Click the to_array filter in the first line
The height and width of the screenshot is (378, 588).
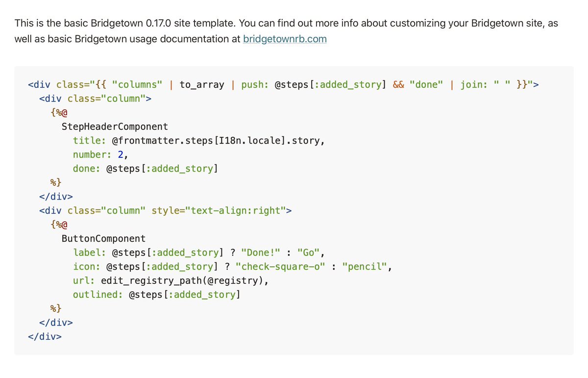(x=201, y=85)
